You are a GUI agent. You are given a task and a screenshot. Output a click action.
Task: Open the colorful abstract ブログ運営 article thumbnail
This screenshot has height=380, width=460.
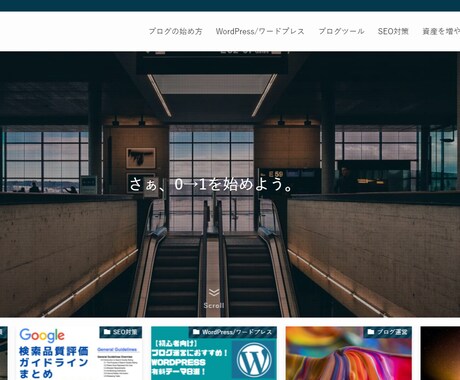[x=349, y=353]
